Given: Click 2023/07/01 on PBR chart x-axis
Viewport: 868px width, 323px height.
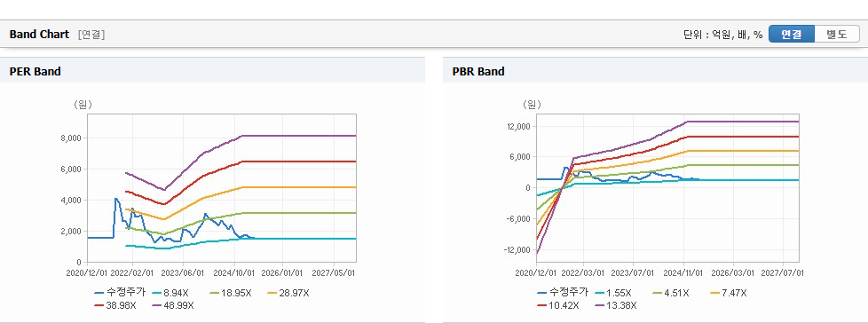Looking at the screenshot, I should [x=634, y=272].
